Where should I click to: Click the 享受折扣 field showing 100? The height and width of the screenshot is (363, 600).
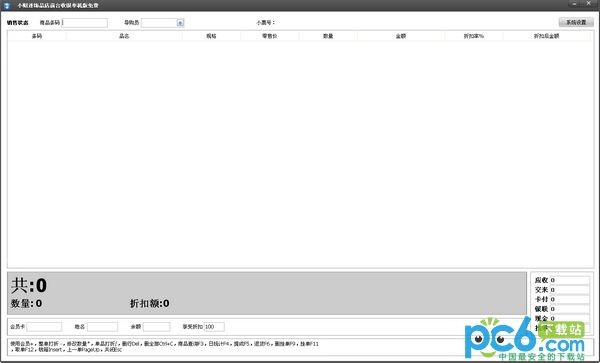pos(214,327)
